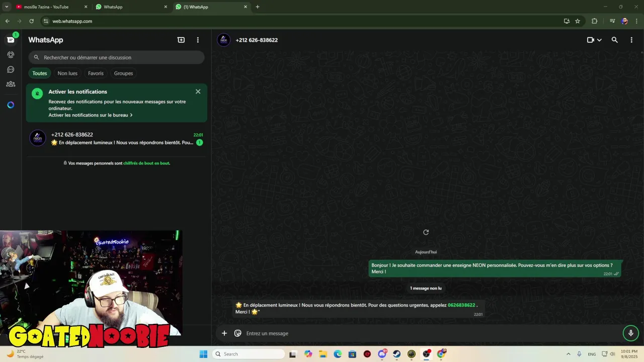Start a video call with the camera icon
Viewport: 644px width, 362px height.
click(591, 40)
